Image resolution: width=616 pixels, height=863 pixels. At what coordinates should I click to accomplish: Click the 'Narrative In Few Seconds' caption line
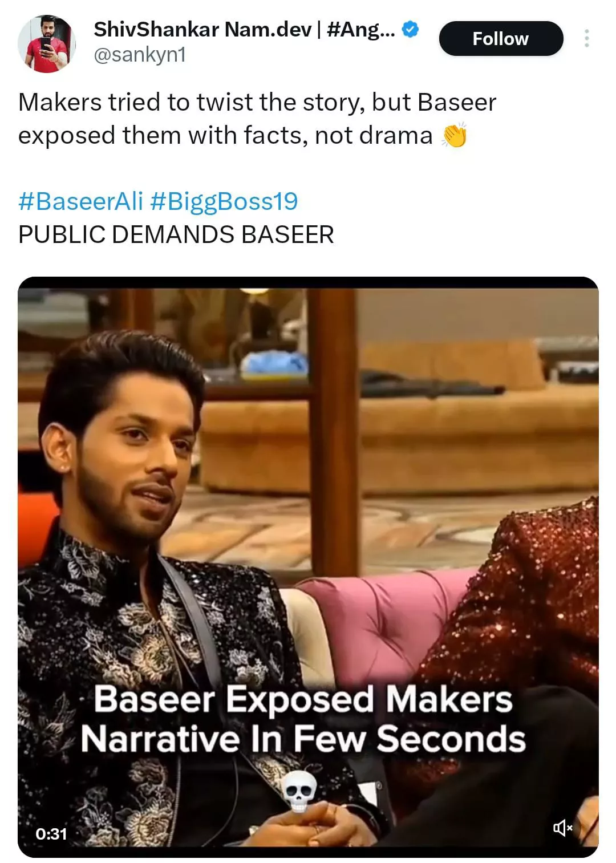click(303, 739)
